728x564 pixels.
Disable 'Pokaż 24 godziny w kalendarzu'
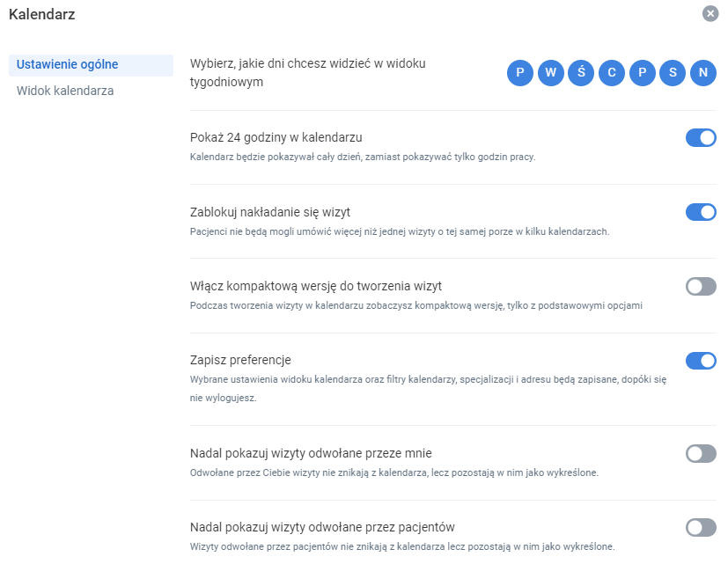coord(701,137)
